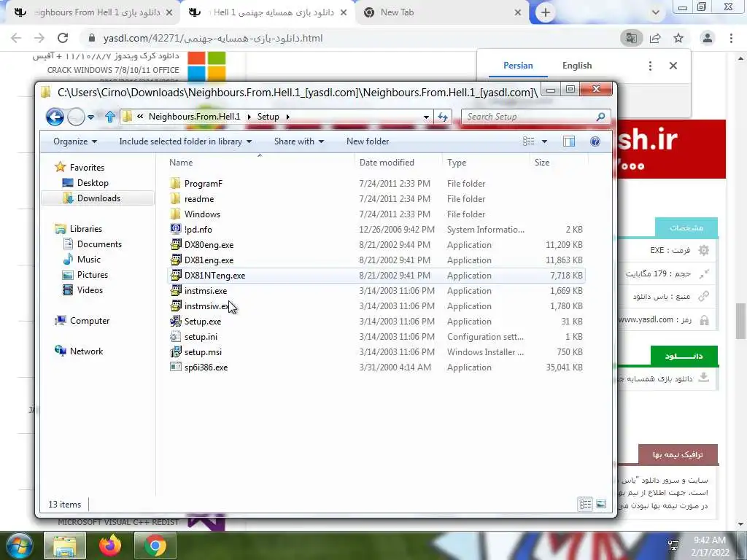Sort files by Name column header
Screen dimensions: 747x560
coord(181,163)
